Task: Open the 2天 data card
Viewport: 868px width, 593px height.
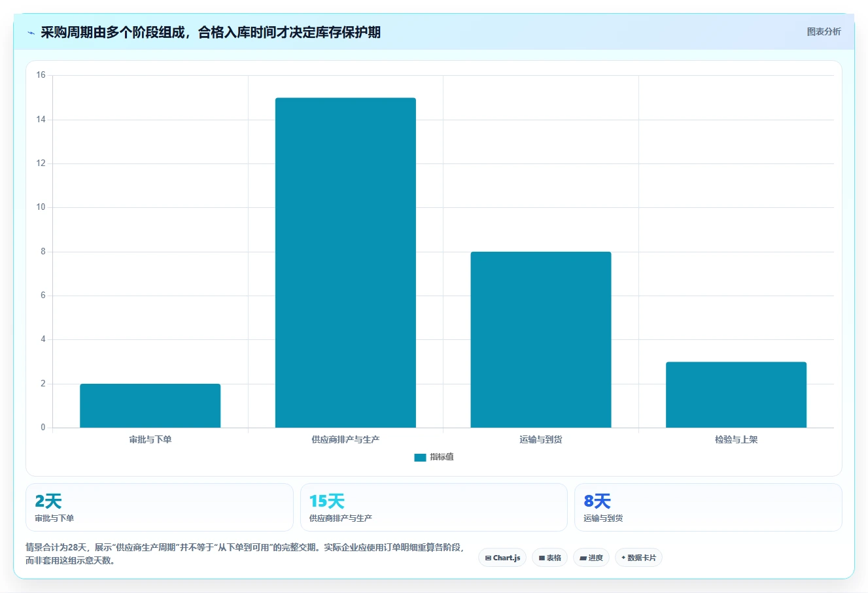Action: [160, 507]
